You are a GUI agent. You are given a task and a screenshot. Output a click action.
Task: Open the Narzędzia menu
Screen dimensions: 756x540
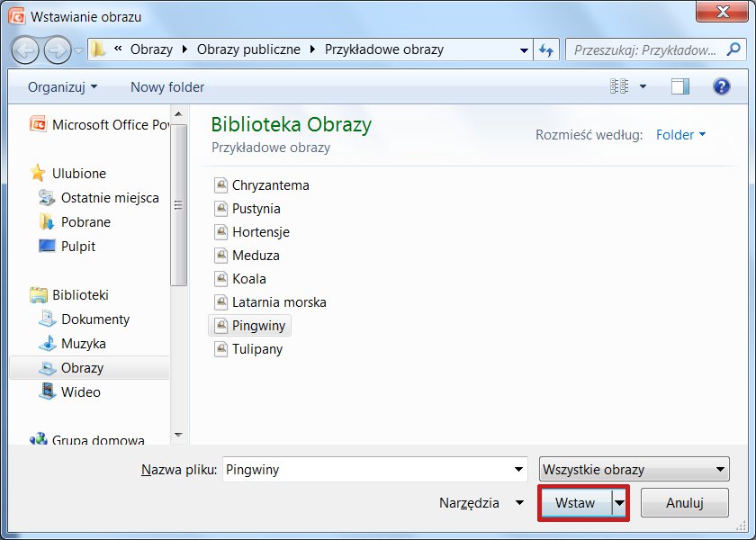coord(481,503)
